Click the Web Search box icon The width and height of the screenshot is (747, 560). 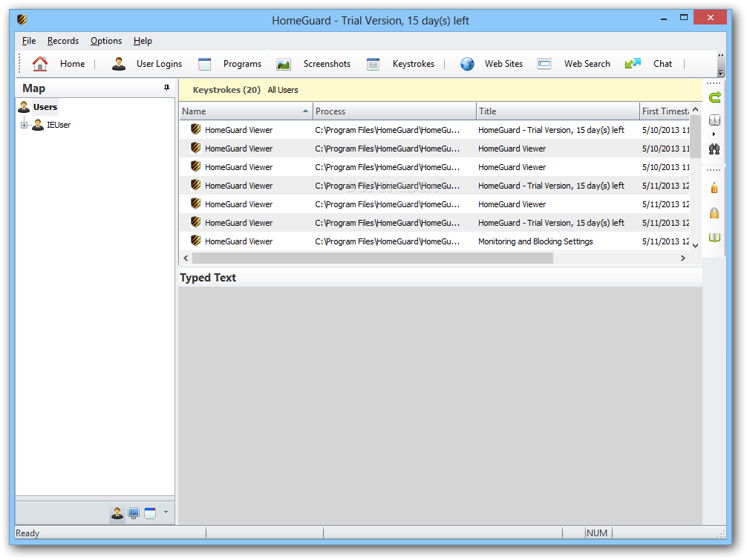[544, 64]
